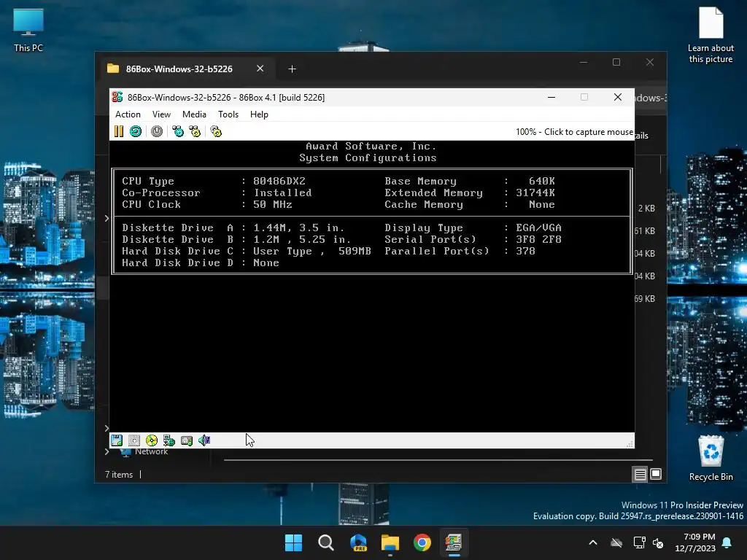The image size is (747, 560).
Task: Click the emulated display showing Award System Configurations
Action: point(371,286)
